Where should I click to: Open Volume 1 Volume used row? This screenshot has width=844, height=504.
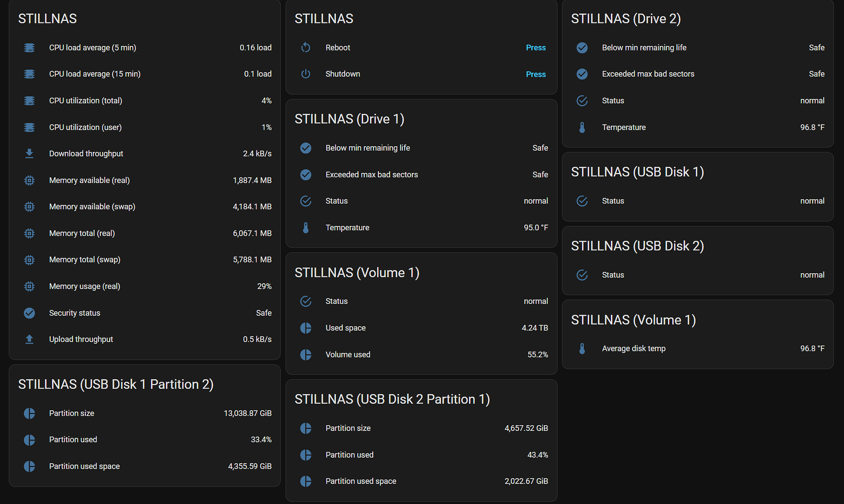tap(347, 355)
